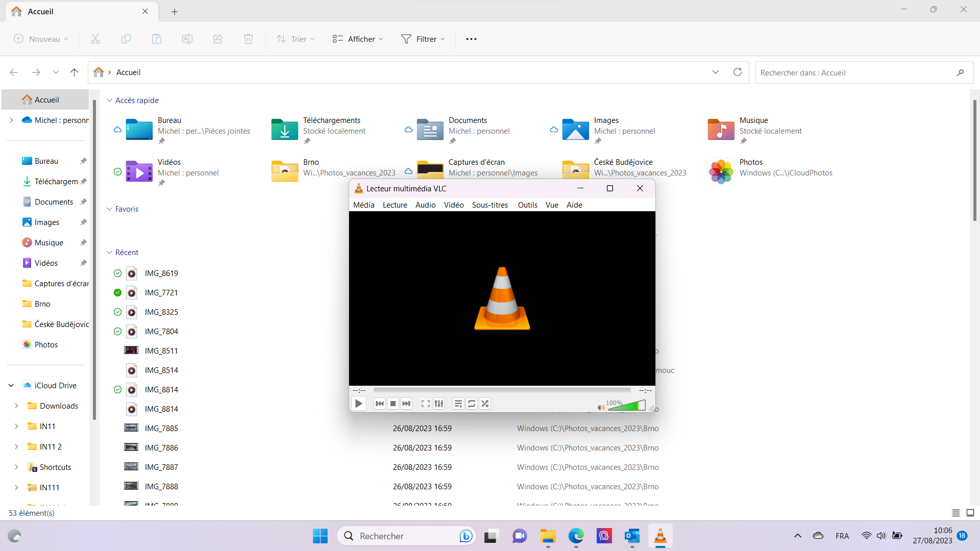
Task: Click the refresh icon beside the address bar
Action: (x=737, y=72)
